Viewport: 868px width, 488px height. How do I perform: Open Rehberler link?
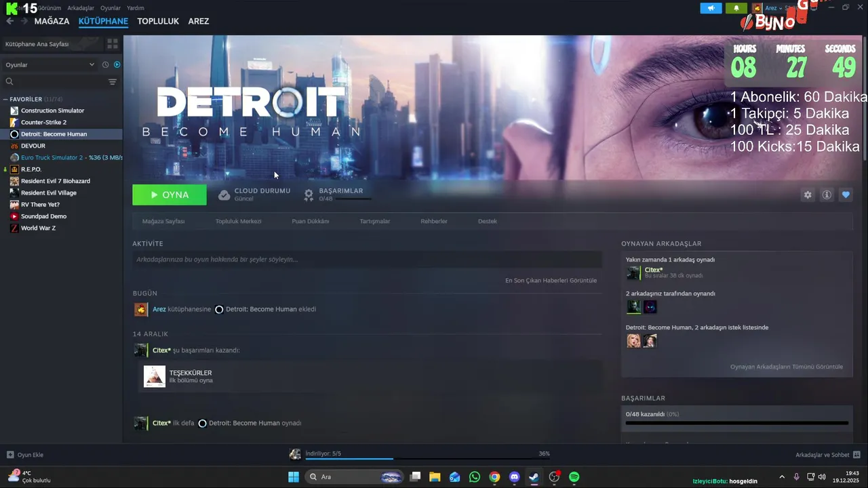click(434, 221)
